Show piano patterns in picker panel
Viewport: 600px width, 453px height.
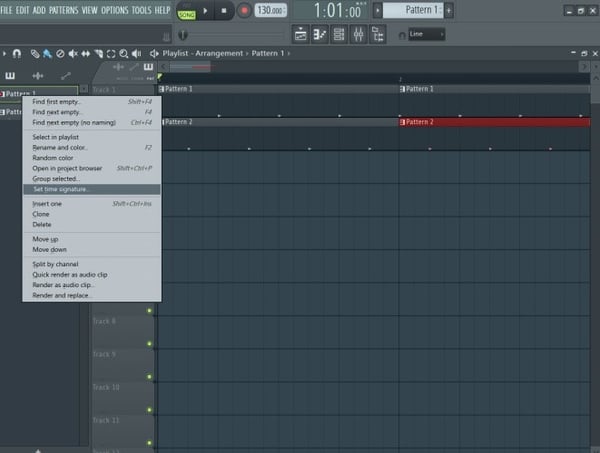pyautogui.click(x=10, y=76)
